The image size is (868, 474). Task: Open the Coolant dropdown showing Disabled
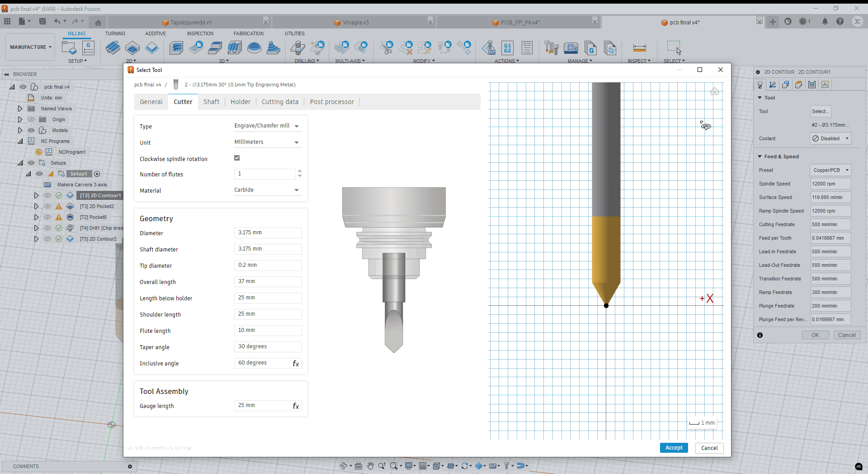click(830, 138)
